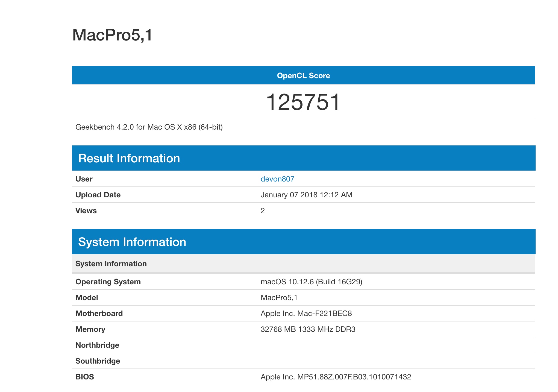The image size is (558, 392).
Task: Select the Result Information section header
Action: click(x=304, y=158)
